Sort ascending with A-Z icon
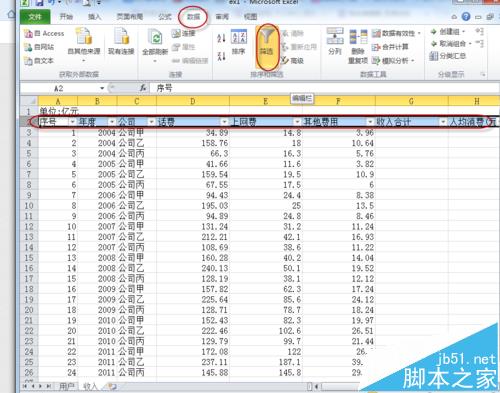Screen dimensions: 500x393 click(221, 38)
